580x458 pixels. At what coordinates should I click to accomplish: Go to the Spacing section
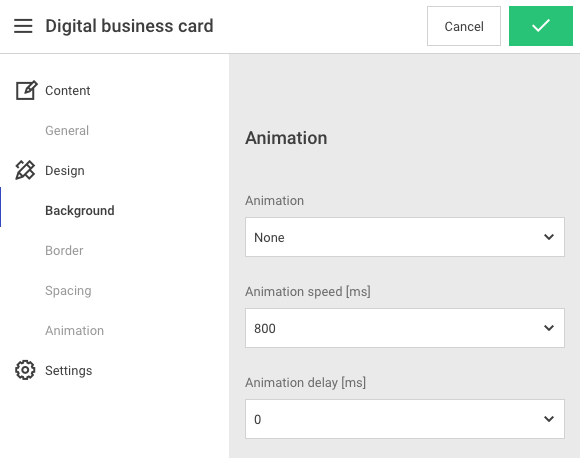pos(68,291)
